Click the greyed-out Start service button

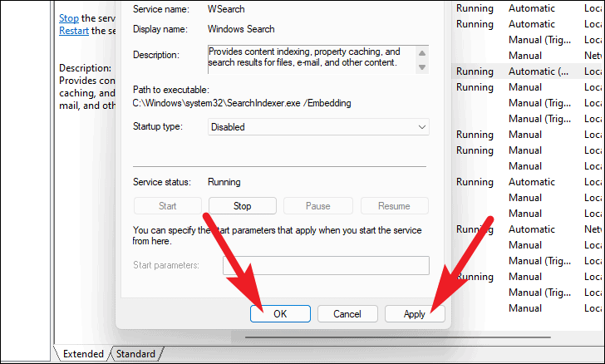[168, 206]
